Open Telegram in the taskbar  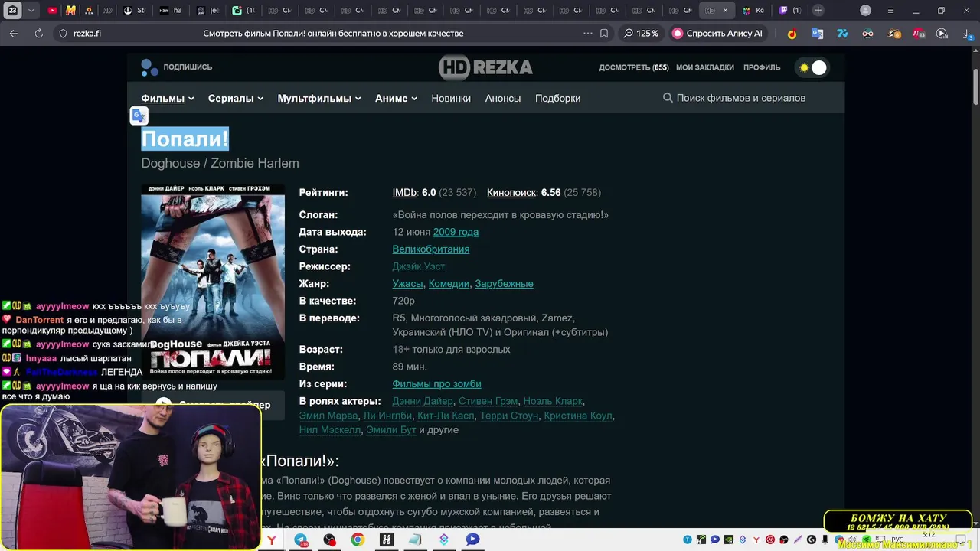point(301,540)
